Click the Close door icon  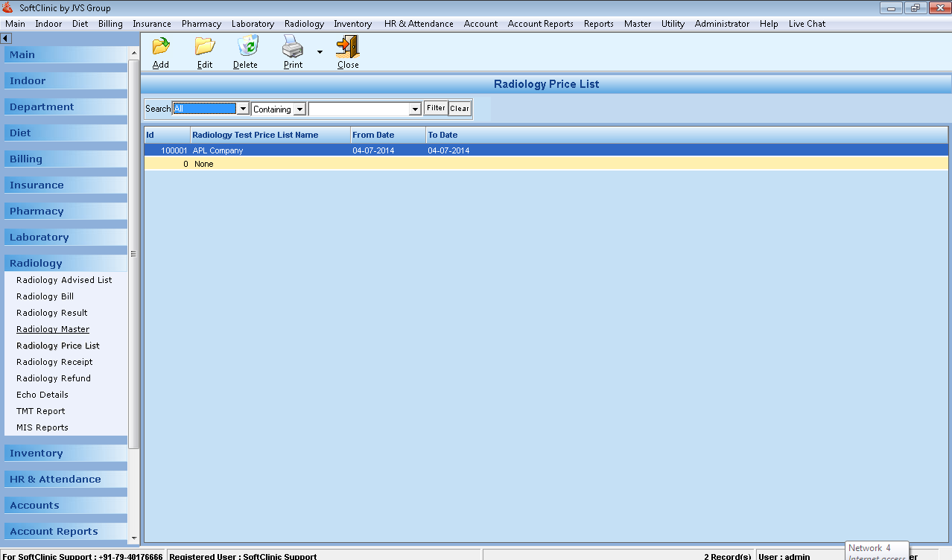tap(347, 47)
